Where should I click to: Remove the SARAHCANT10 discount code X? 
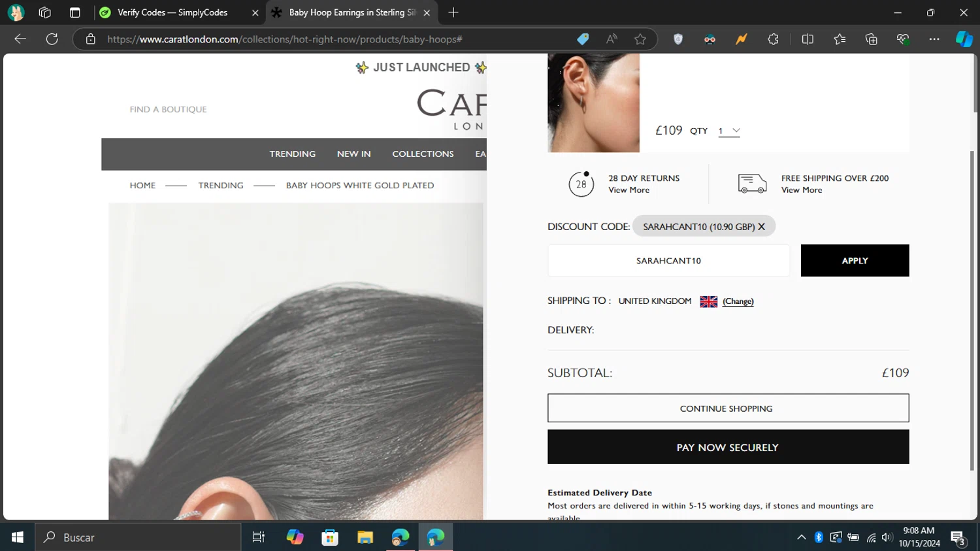[761, 226]
